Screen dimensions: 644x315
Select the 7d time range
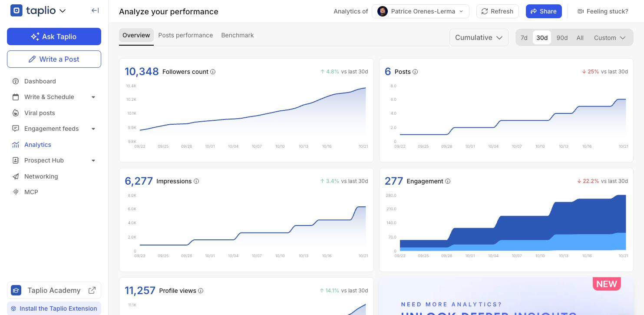pyautogui.click(x=524, y=38)
